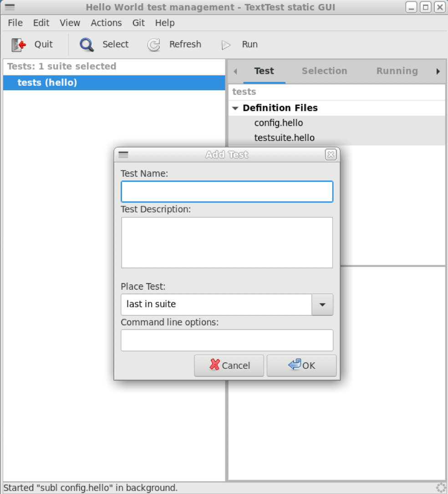The image size is (448, 494).
Task: Click the Select label in toolbar
Action: 115,44
